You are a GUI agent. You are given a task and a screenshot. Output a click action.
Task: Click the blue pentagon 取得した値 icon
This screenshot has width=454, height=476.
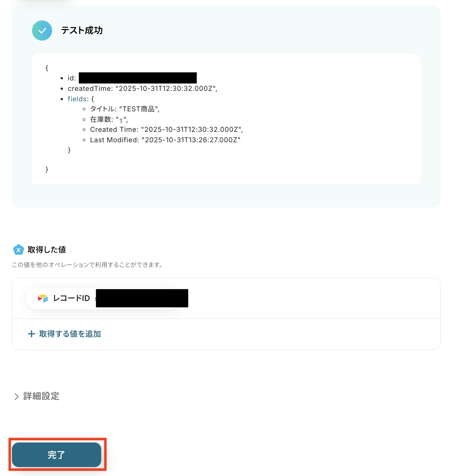(18, 250)
